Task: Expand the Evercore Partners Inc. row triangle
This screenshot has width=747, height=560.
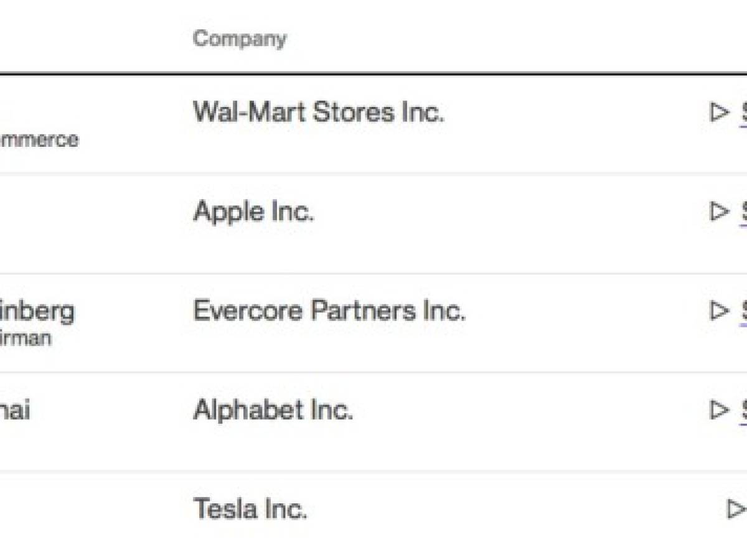Action: tap(719, 310)
